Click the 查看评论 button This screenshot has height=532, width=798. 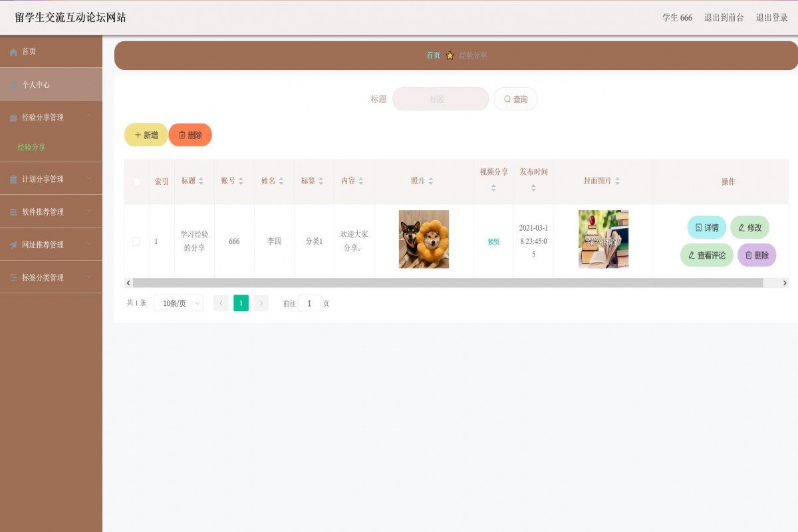tap(706, 255)
